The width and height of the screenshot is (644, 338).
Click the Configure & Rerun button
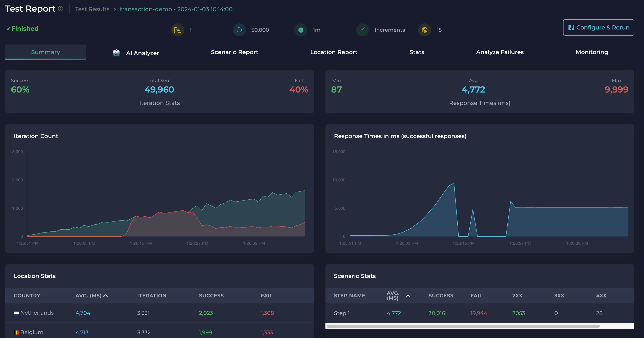[x=598, y=27]
